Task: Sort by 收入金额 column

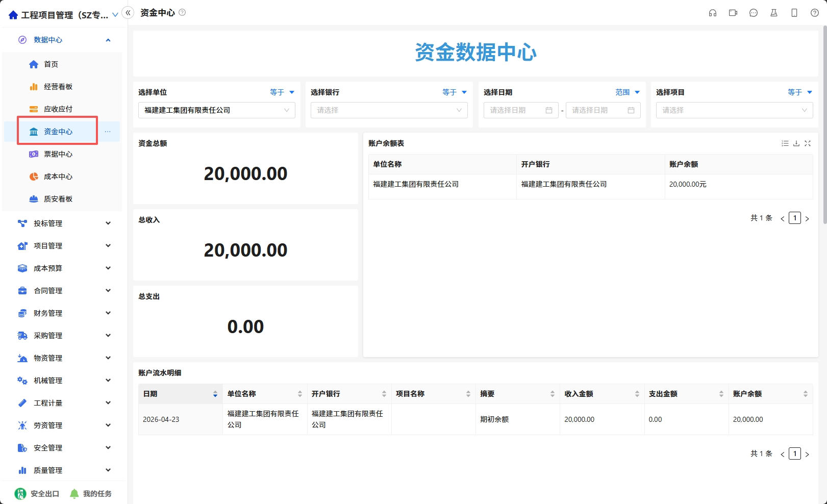Action: (637, 394)
